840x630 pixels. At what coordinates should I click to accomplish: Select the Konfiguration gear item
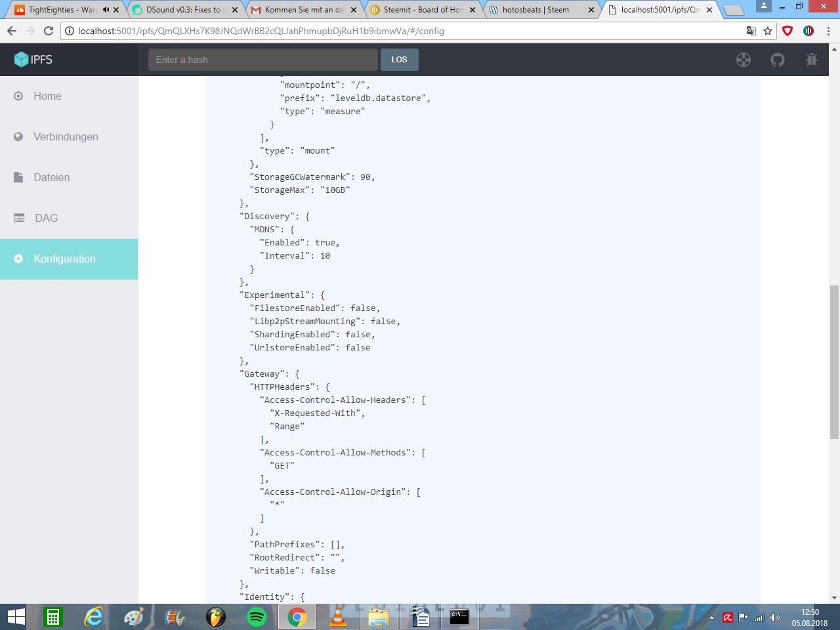pyautogui.click(x=69, y=259)
